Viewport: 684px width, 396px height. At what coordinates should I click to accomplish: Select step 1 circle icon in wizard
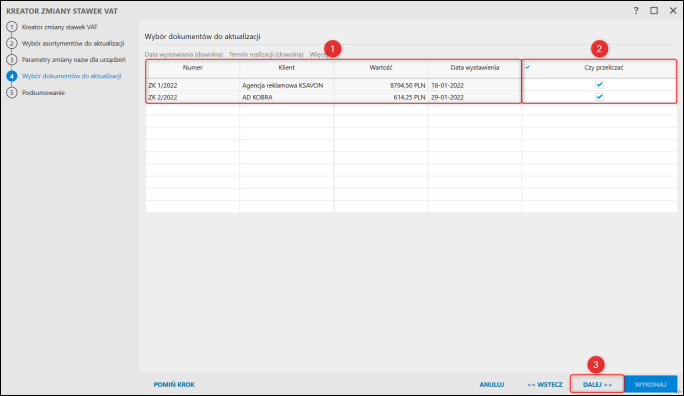(x=12, y=27)
